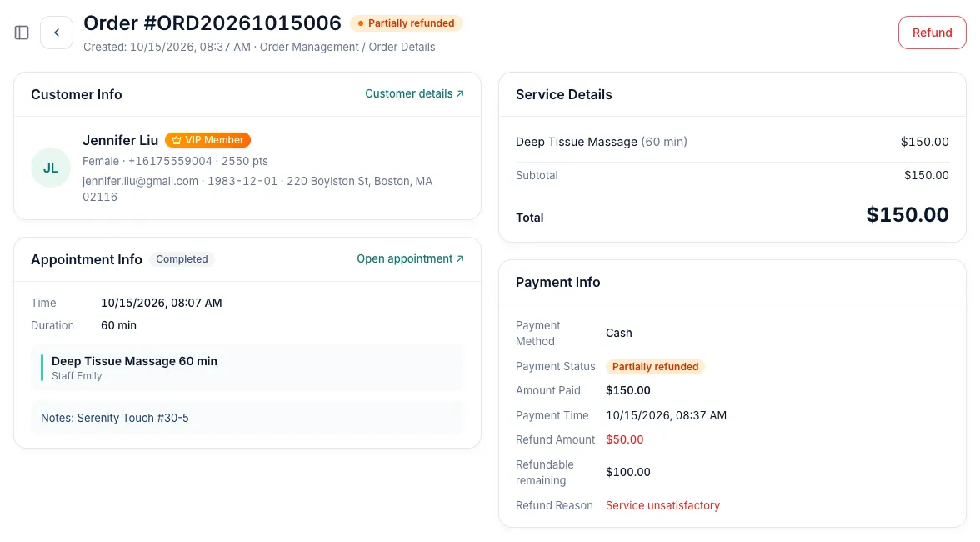Click the red Refund button
The height and width of the screenshot is (542, 980).
coord(932,33)
